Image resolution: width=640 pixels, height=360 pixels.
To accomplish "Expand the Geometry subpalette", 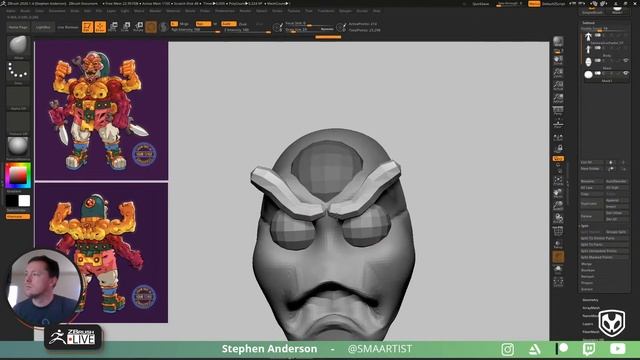I will (590, 300).
